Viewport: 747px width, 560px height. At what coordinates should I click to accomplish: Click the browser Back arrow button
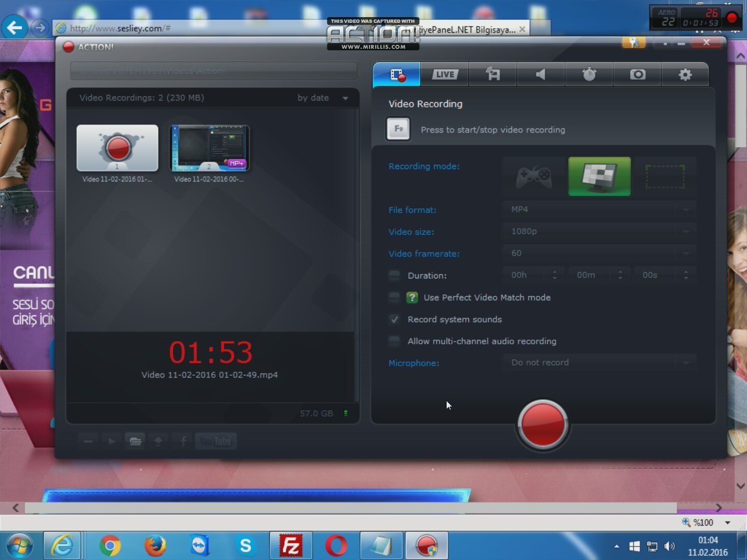[x=15, y=27]
